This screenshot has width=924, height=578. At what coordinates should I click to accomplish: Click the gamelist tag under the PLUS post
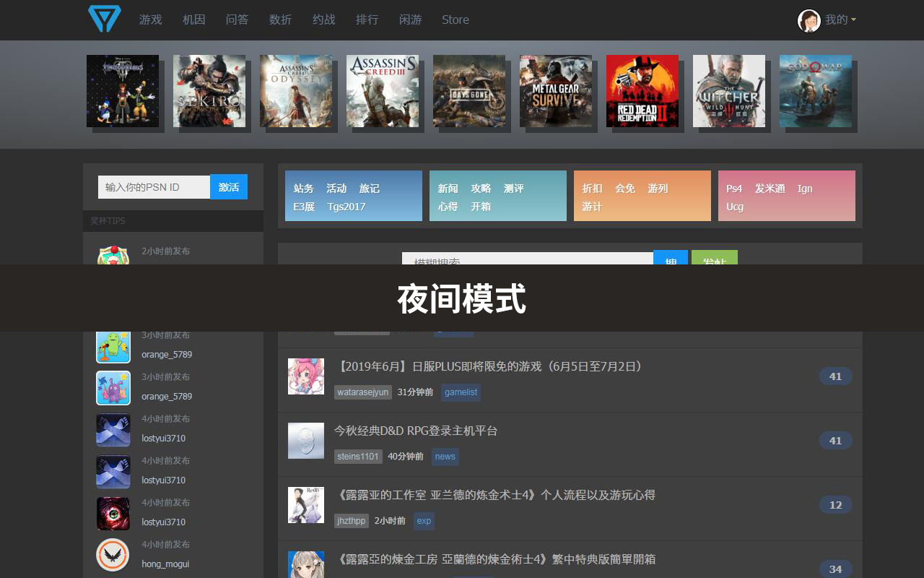(x=461, y=392)
